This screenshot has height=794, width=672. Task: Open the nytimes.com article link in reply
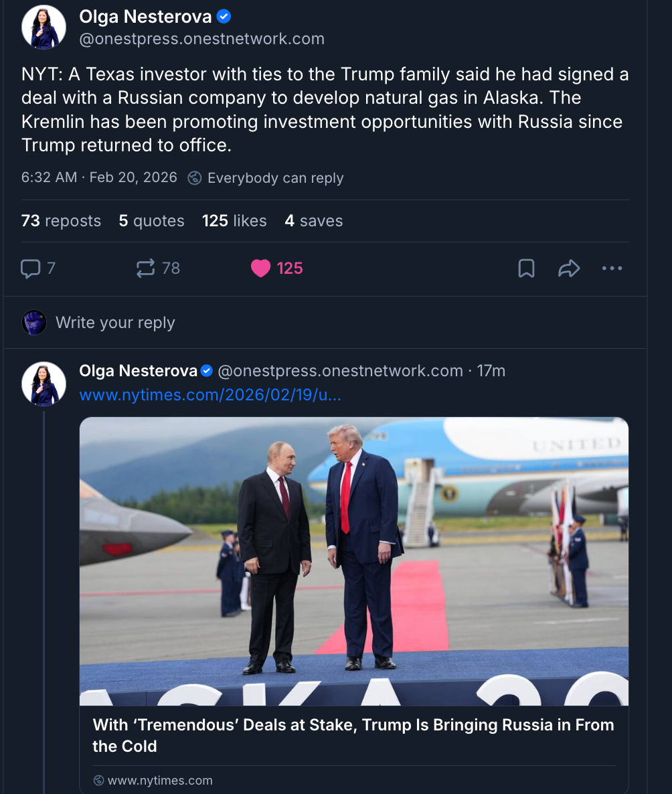point(210,395)
